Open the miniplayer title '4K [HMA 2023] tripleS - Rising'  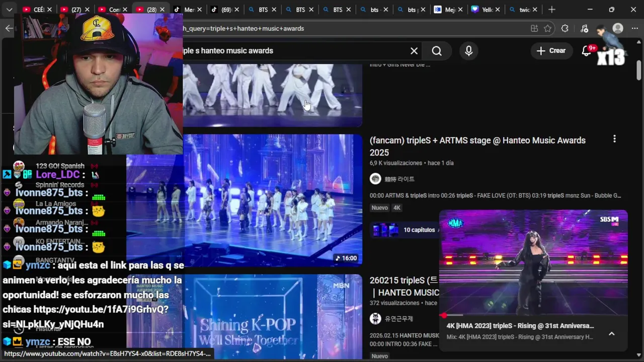tap(520, 326)
